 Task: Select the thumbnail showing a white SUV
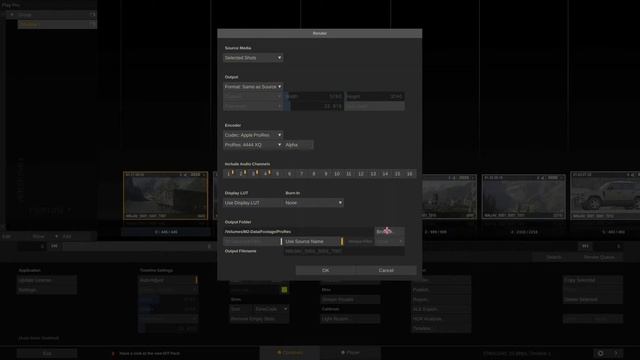(605, 196)
